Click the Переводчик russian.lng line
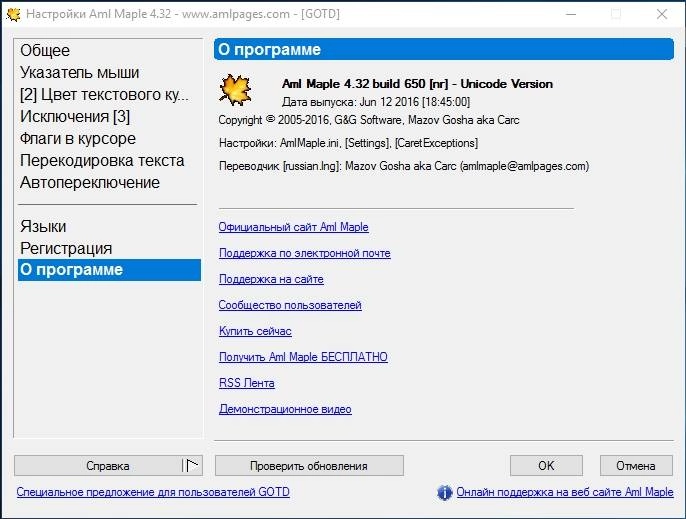This screenshot has height=519, width=686. [404, 166]
